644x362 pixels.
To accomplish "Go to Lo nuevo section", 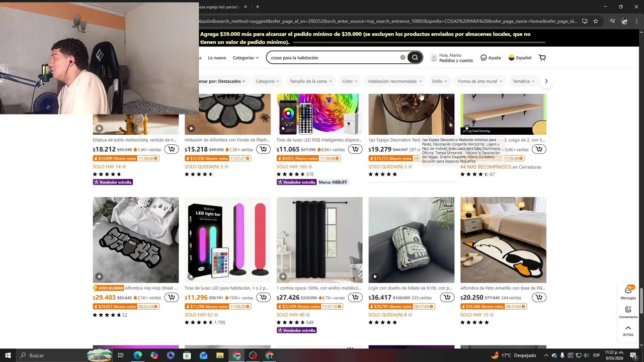I will tap(217, 58).
